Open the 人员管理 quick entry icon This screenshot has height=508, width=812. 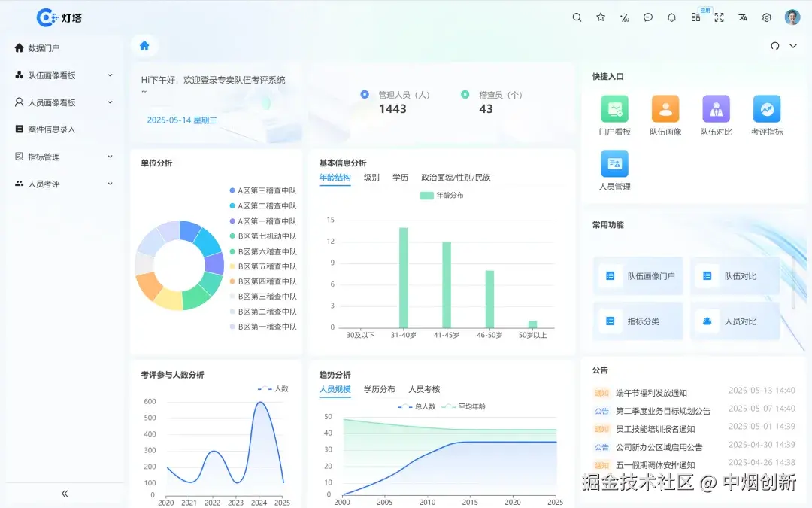point(614,163)
